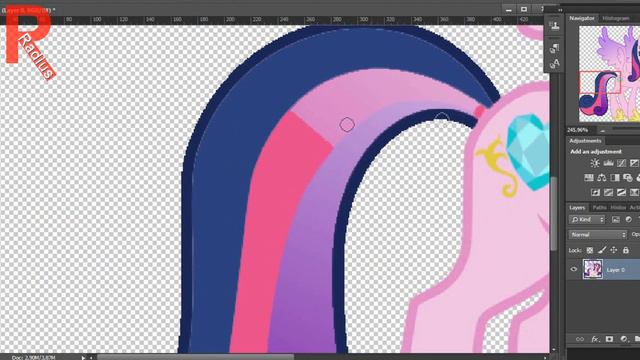Open the status bar info arrow menu
The height and width of the screenshot is (360, 640).
[83, 358]
